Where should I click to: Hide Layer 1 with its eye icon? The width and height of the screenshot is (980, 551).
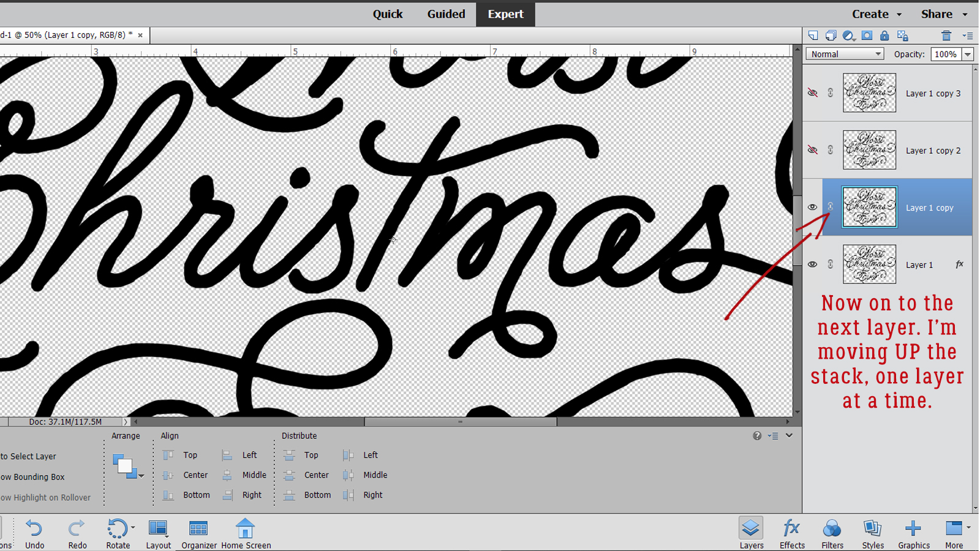tap(812, 264)
